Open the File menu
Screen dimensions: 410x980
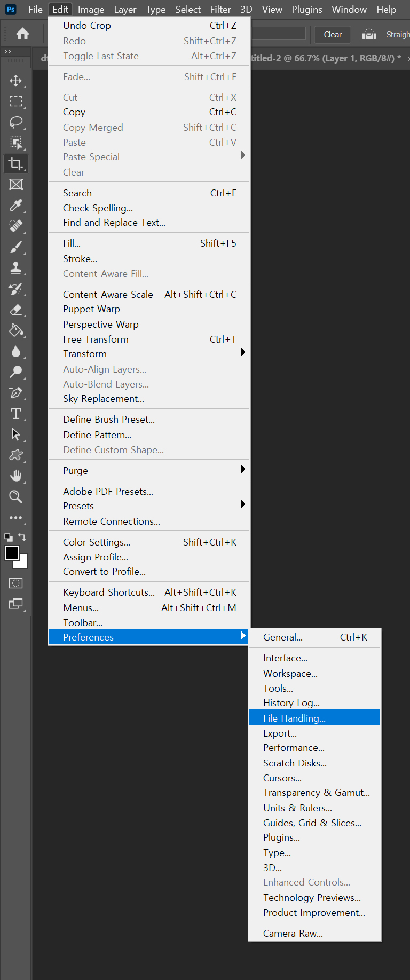(35, 10)
